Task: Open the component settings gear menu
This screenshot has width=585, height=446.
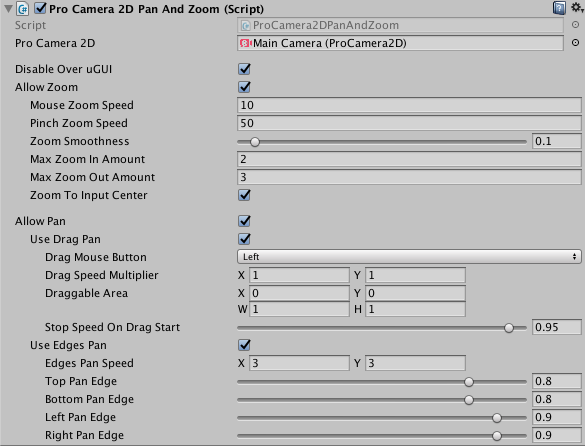Action: tap(577, 7)
